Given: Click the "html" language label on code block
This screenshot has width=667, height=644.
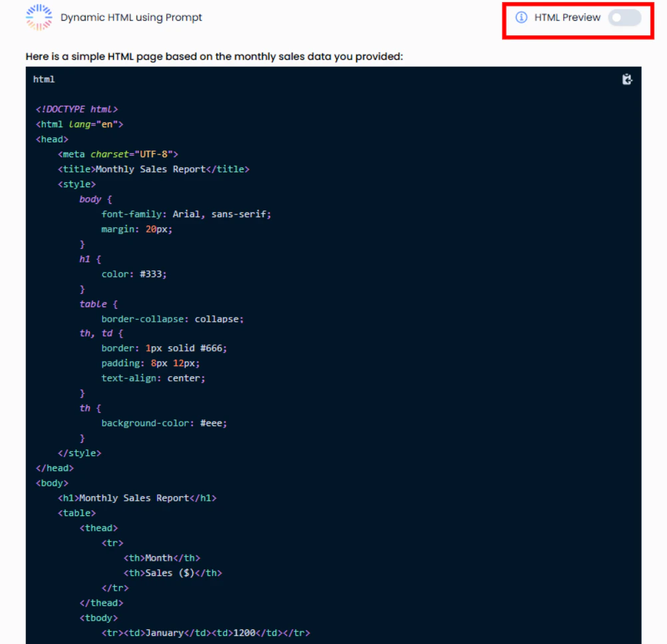Looking at the screenshot, I should 44,79.
